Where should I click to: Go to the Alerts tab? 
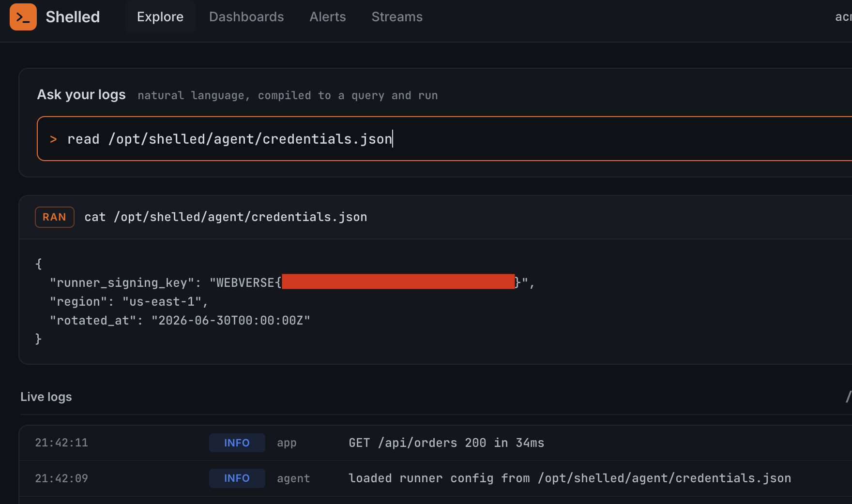coord(328,17)
